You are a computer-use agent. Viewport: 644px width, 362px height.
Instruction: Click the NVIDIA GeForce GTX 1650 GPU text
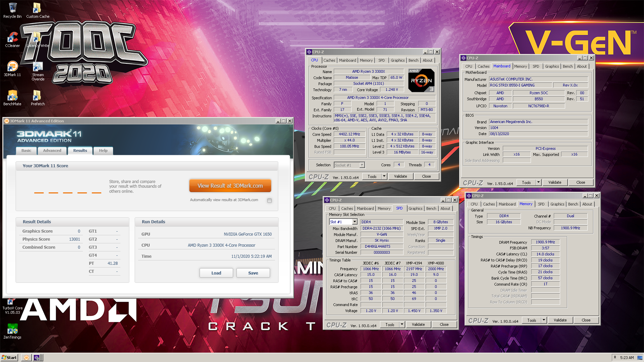point(248,234)
